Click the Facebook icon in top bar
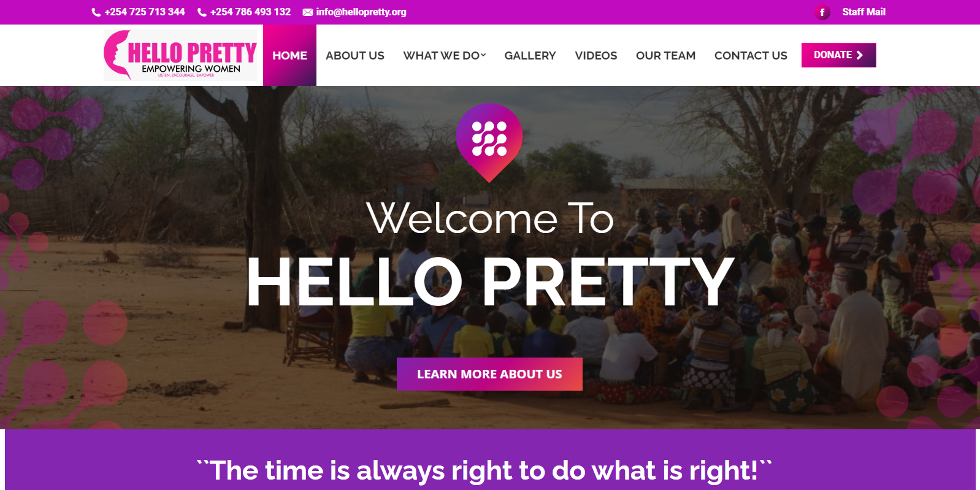 pyautogui.click(x=822, y=12)
